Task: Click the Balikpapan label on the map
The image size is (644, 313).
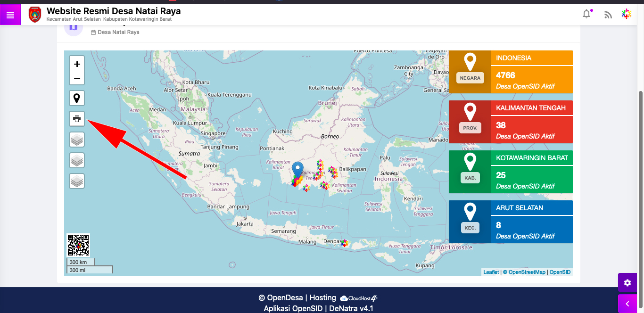Action: coord(353,169)
